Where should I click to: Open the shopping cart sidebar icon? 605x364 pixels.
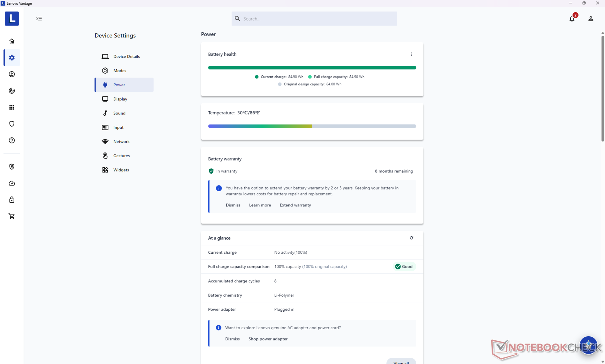(x=12, y=216)
